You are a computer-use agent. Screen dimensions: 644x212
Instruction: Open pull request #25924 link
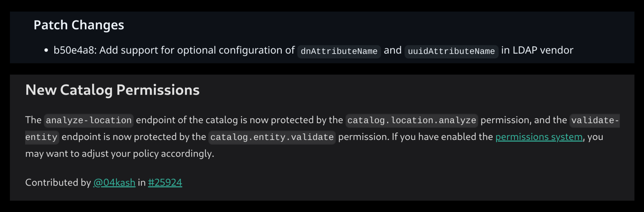[165, 183]
